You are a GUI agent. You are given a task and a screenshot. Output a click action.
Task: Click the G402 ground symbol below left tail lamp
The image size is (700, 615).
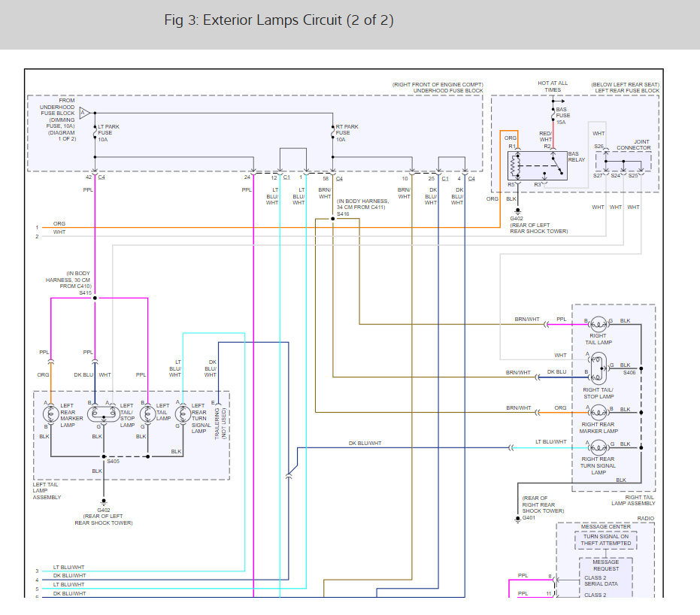pos(104,502)
